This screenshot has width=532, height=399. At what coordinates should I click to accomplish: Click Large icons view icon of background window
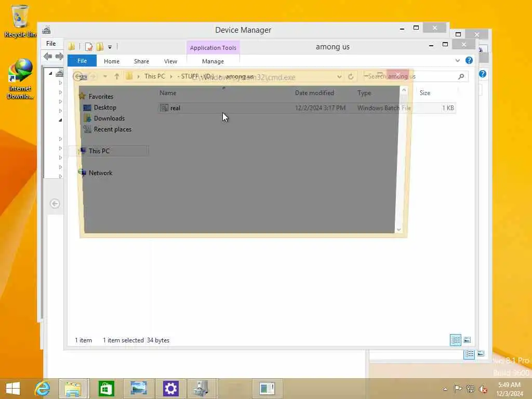[481, 353]
